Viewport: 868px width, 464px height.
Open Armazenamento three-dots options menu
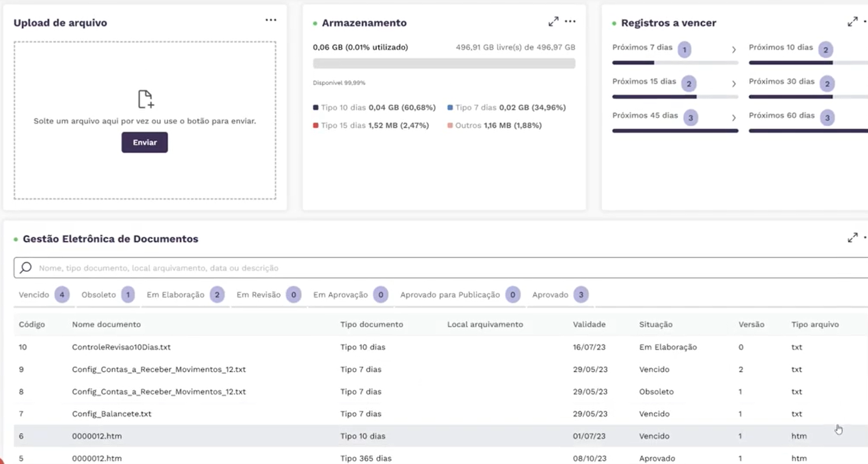tap(570, 22)
